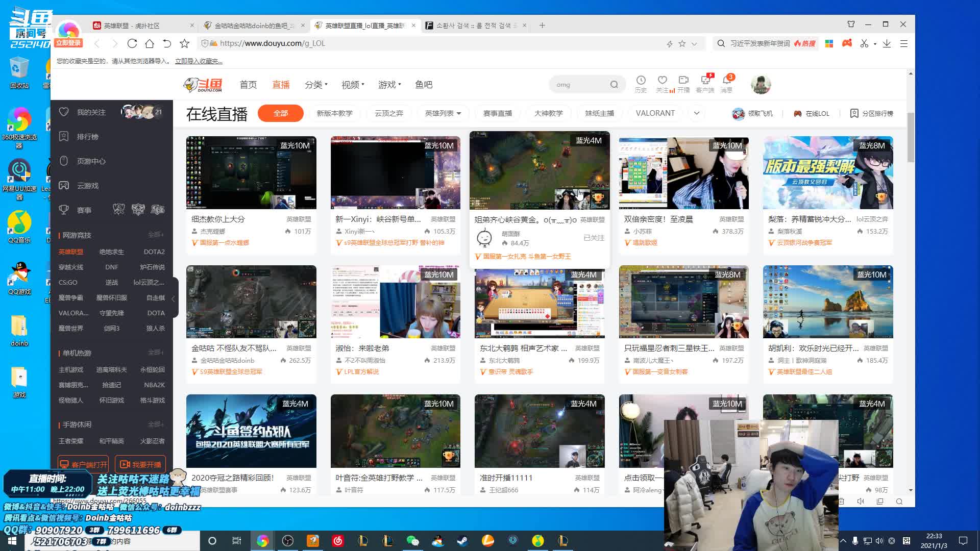The height and width of the screenshot is (551, 980).
Task: Switch to the 金咕咕doinb browser tab
Action: click(x=254, y=26)
